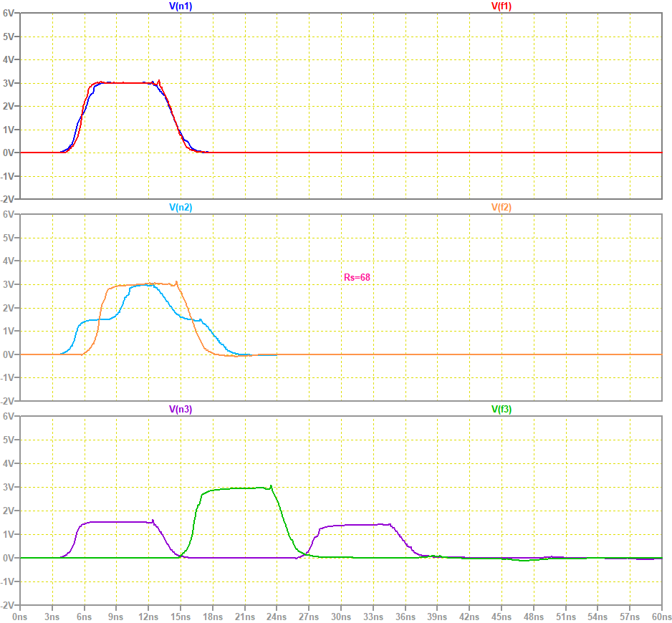
Task: Click the 3V label in middle pane
Action: [x=10, y=284]
